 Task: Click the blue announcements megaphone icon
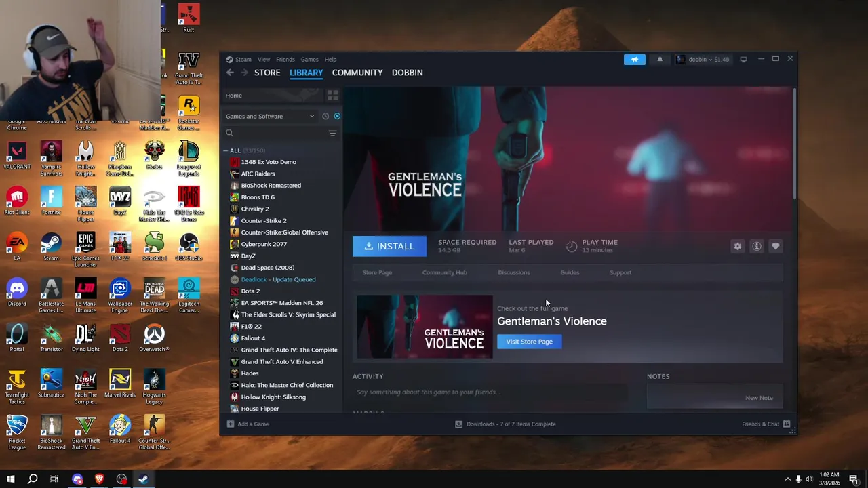[634, 60]
